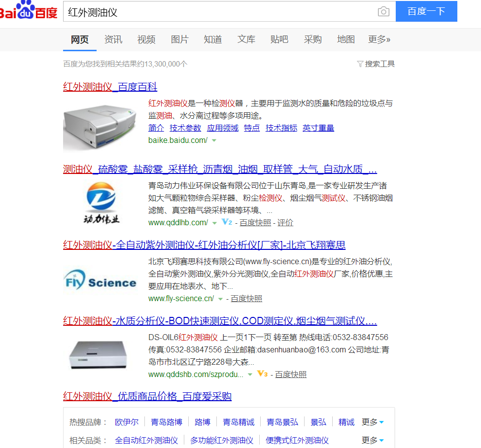Expand 更多 in 相关品类 row

[x=373, y=440]
